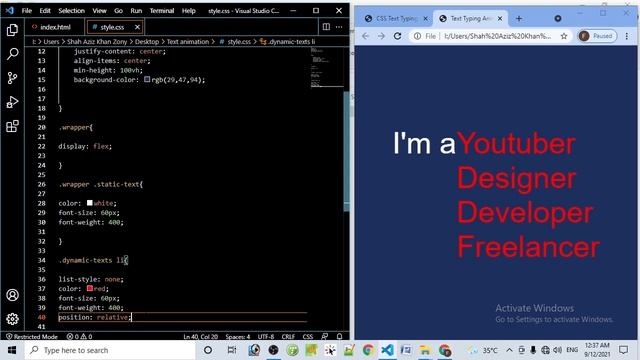Click the .wrapper .static-text selector line
Screen dimensions: 640x360
[101, 184]
